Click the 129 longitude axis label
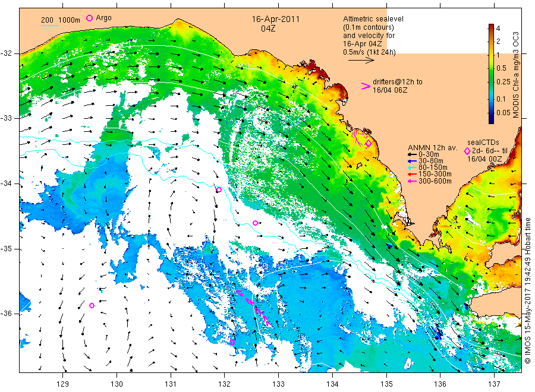Screen dimensions: 535x392 point(63,384)
